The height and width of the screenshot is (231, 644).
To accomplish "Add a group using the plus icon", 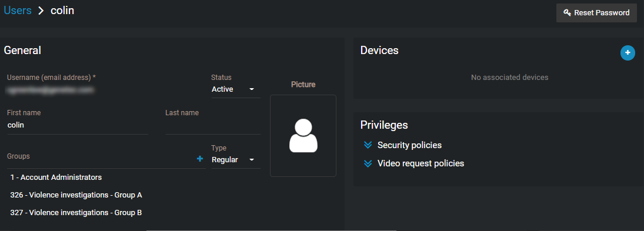I will [200, 159].
